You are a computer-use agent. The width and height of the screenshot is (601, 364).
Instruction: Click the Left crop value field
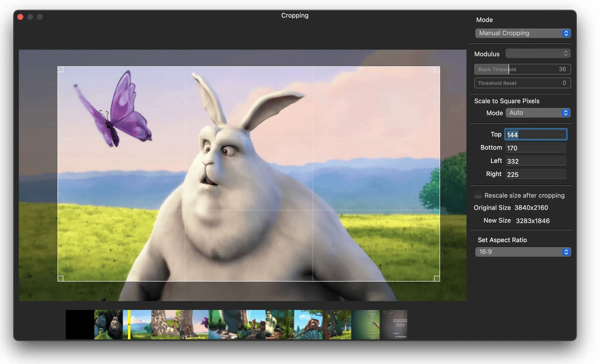[536, 161]
